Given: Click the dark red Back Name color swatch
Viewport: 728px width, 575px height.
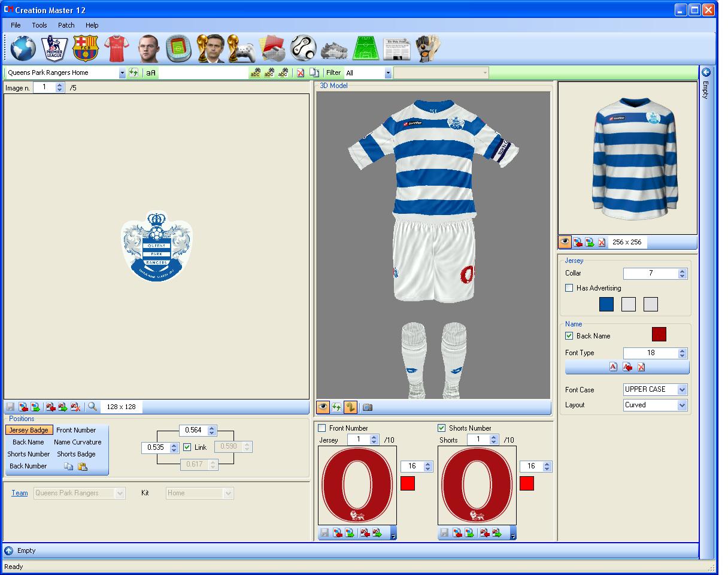Looking at the screenshot, I should [659, 334].
